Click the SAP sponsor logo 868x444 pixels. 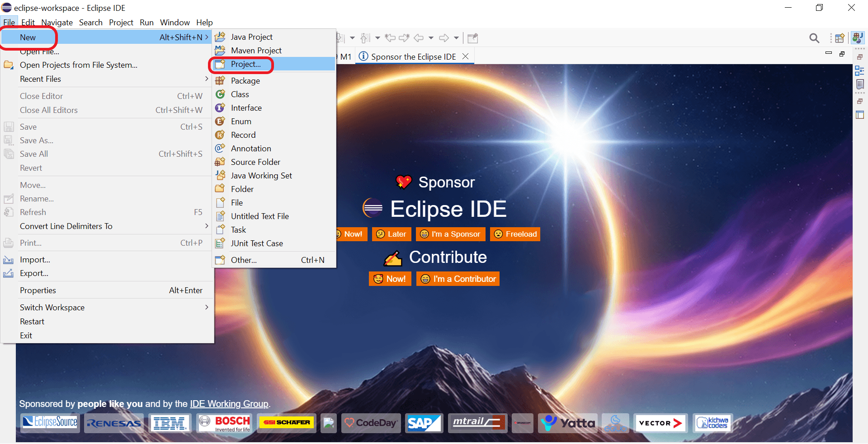click(x=424, y=423)
